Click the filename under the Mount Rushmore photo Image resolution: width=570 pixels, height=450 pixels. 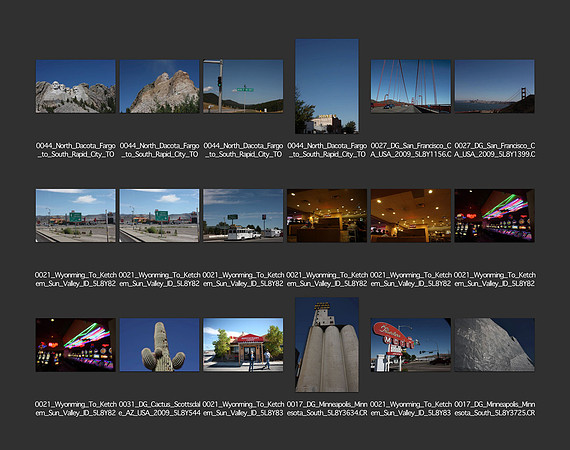pos(76,150)
